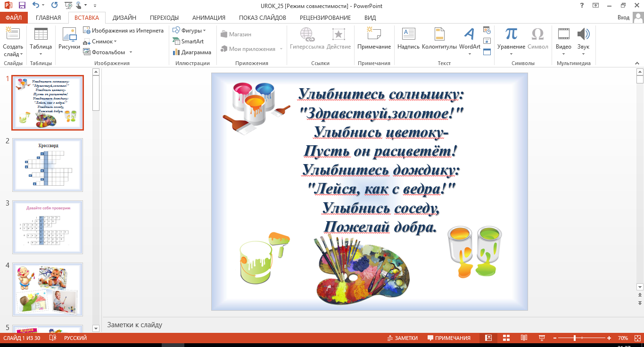Switch to ПЕРЕХОДЫ tab

point(164,18)
